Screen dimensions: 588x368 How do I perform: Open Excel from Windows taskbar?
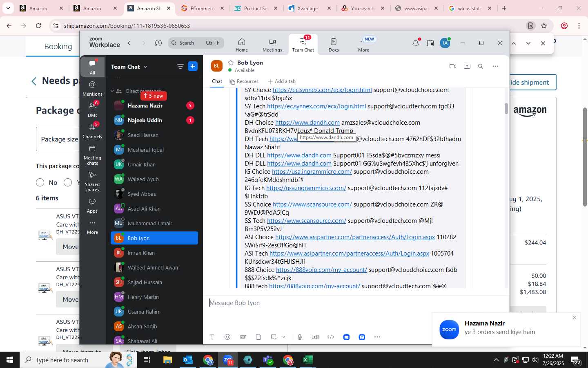[x=308, y=360]
